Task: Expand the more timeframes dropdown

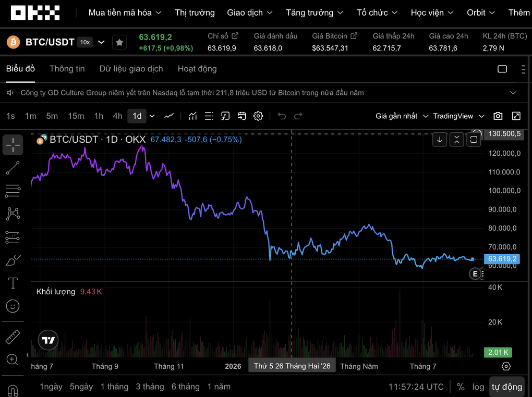Action: pyautogui.click(x=152, y=116)
